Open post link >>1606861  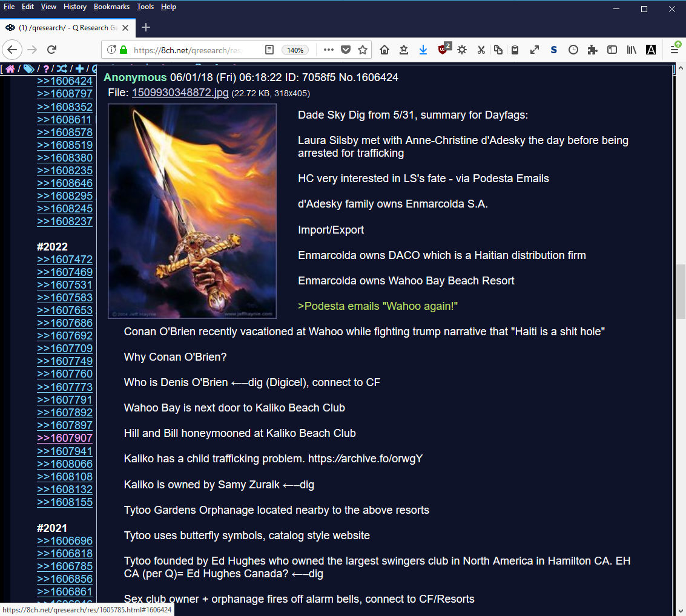65,592
